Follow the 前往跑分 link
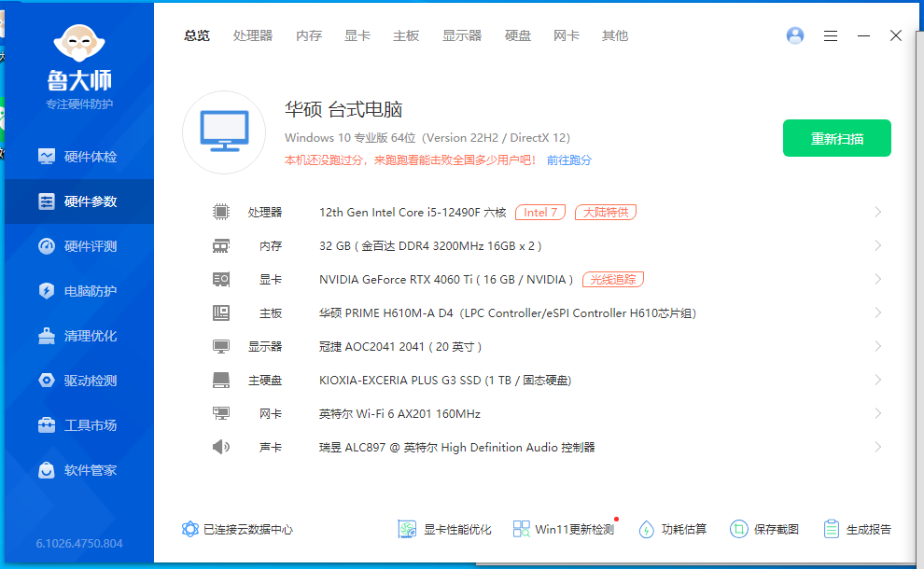This screenshot has width=924, height=569. (x=569, y=160)
